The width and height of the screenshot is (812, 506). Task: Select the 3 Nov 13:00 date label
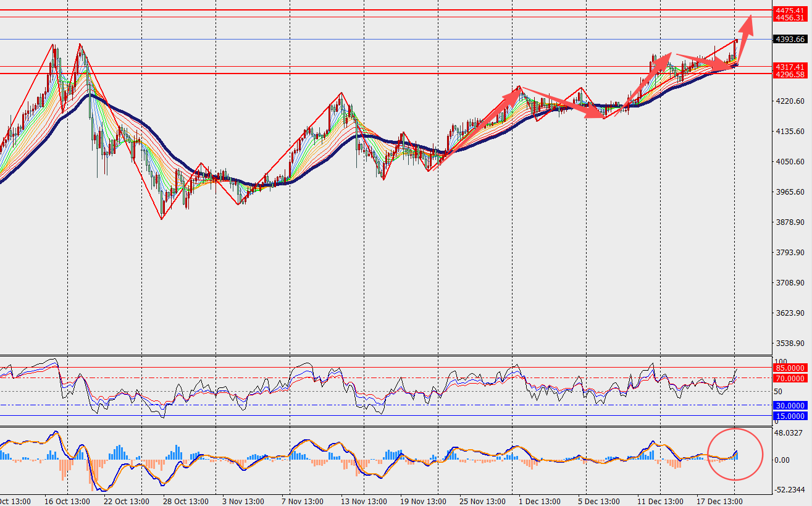[244, 501]
